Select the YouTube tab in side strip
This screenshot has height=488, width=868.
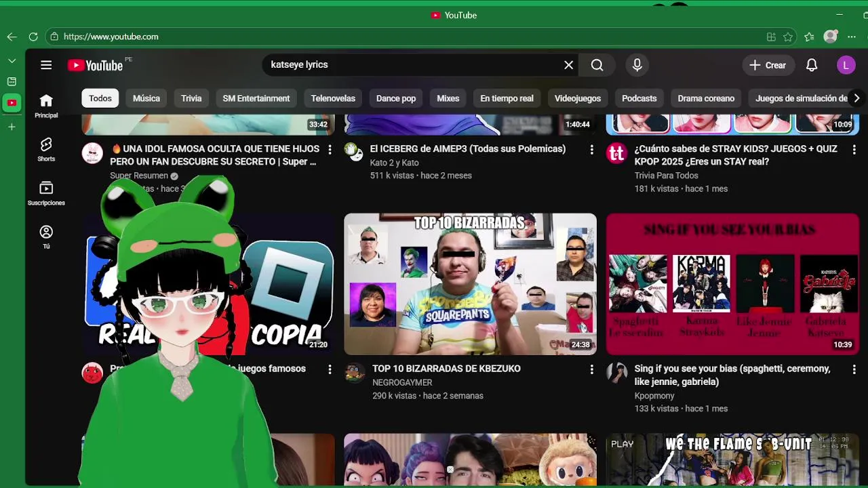point(12,103)
